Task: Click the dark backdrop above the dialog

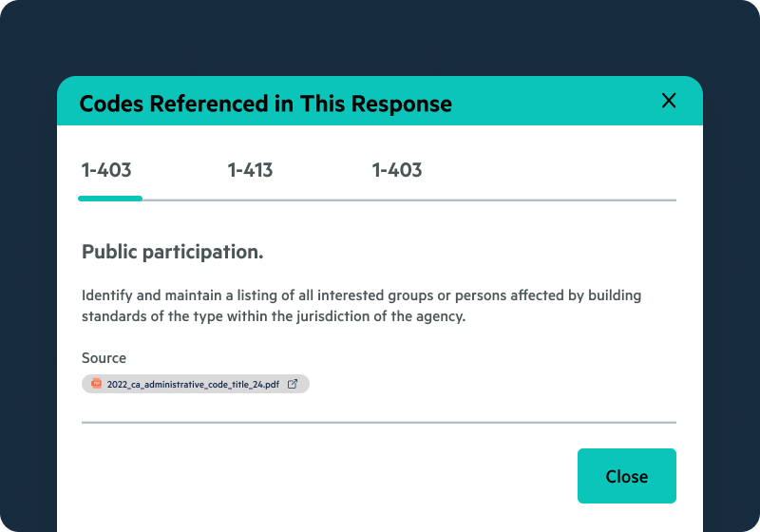Action: point(380,38)
